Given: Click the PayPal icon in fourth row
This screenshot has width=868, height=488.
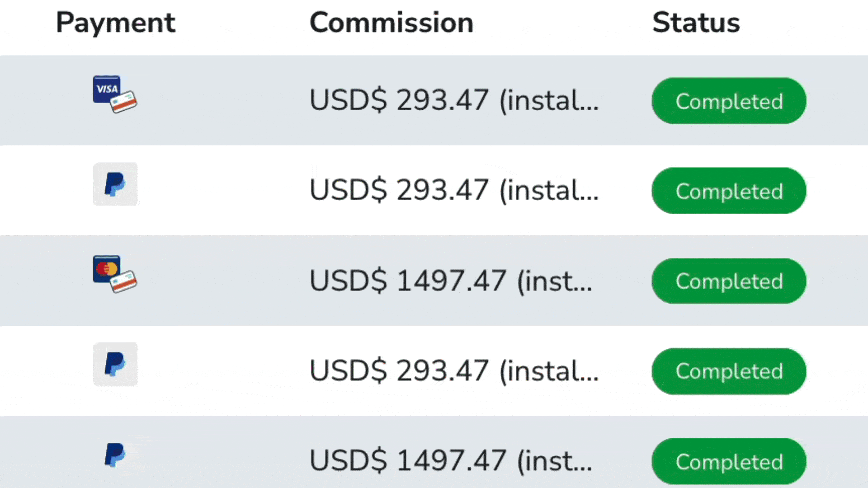Looking at the screenshot, I should click(x=115, y=364).
